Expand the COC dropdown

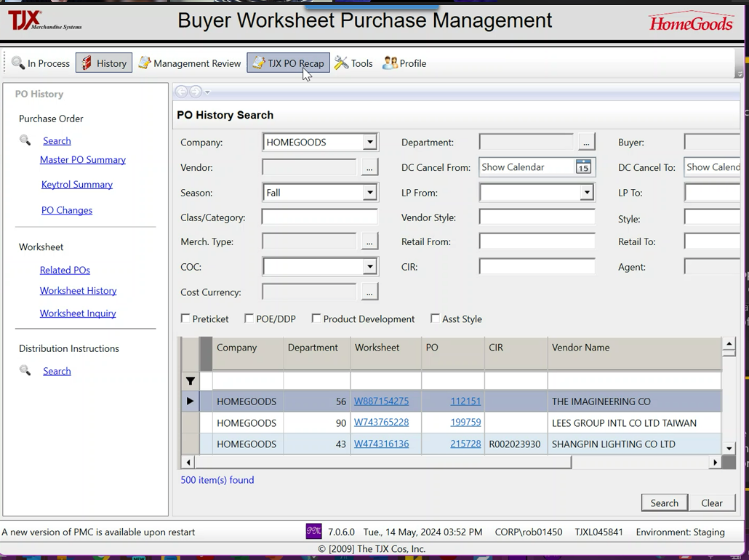tap(369, 267)
